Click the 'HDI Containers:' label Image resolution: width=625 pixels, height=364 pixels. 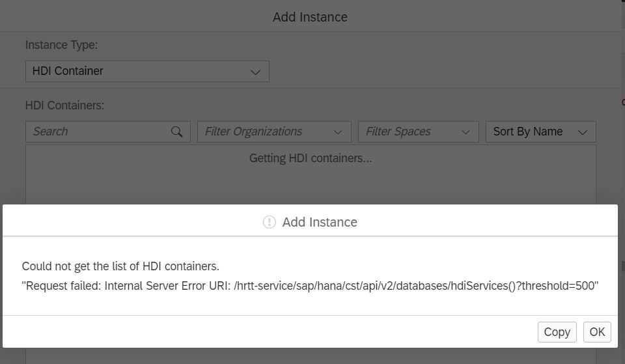(64, 105)
